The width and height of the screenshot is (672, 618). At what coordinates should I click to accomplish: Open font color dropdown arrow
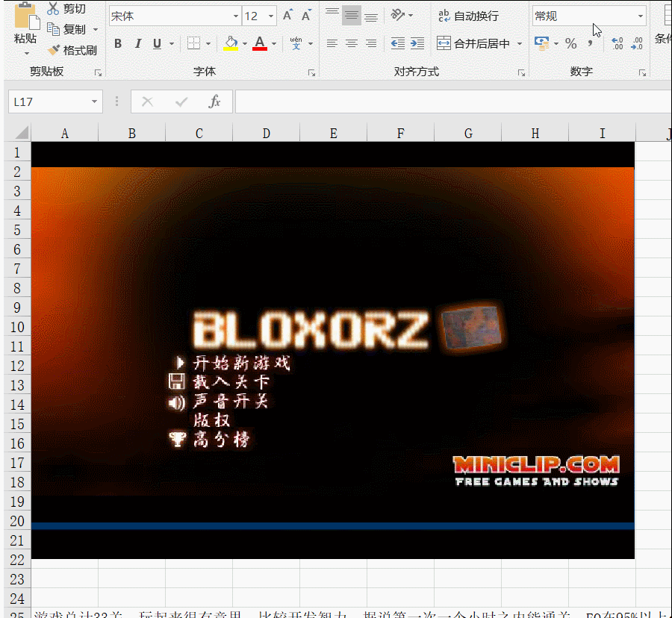(274, 44)
